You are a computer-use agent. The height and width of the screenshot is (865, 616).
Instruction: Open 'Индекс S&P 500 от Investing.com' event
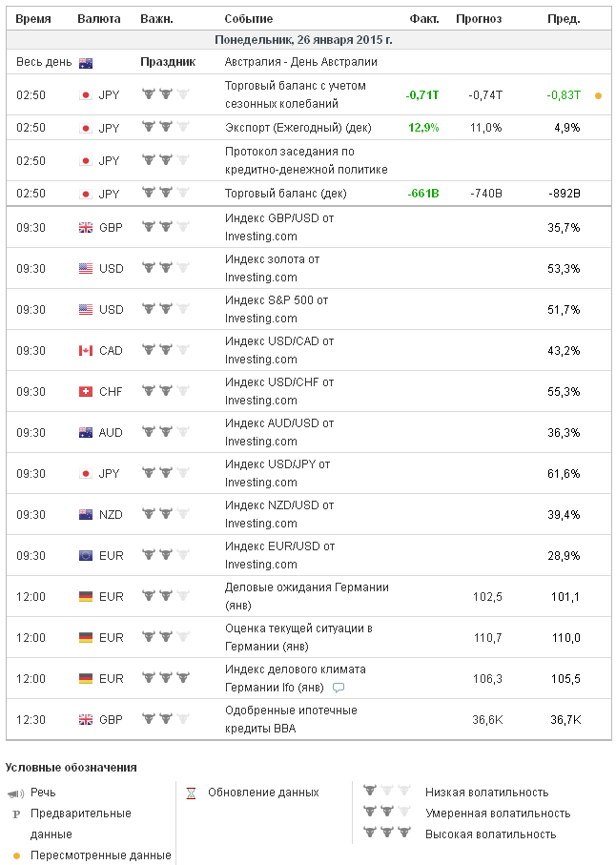tap(277, 309)
